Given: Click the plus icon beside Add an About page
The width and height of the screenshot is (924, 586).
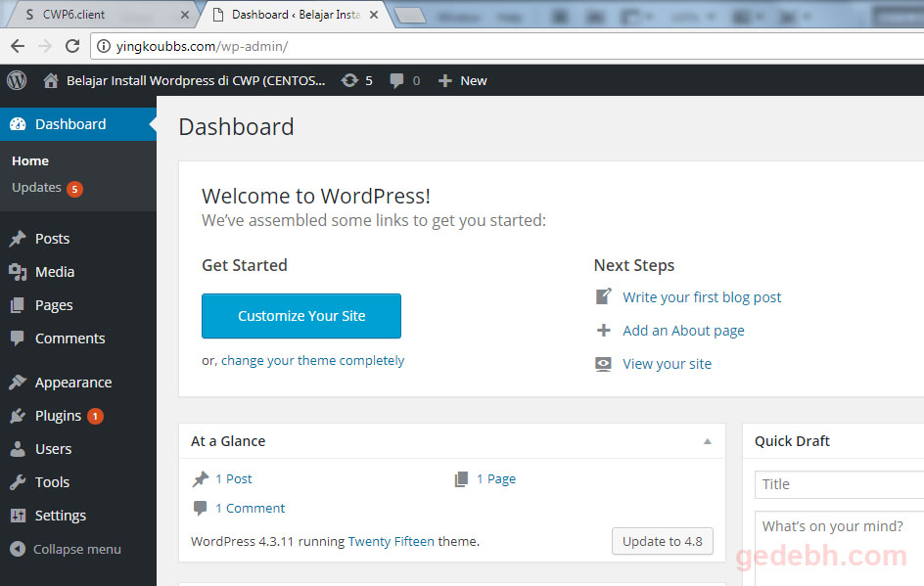Looking at the screenshot, I should [x=603, y=330].
